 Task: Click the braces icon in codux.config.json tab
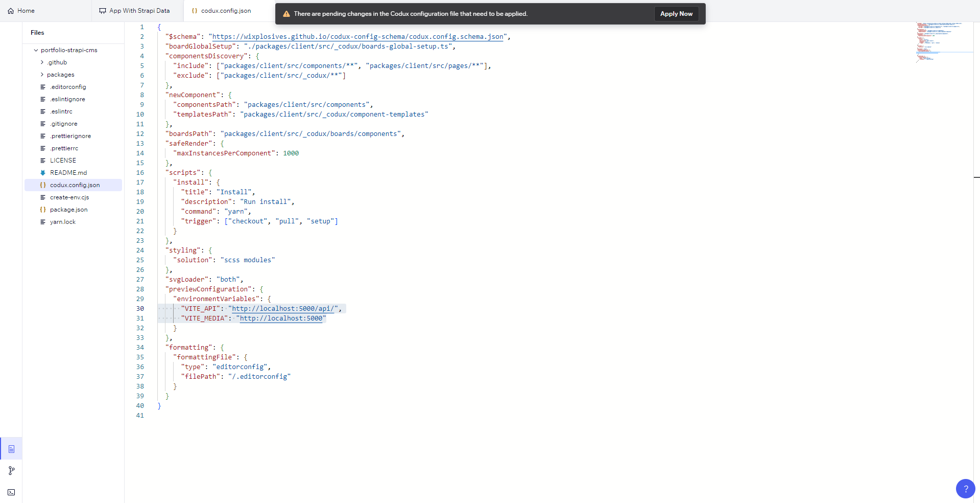[x=195, y=11]
